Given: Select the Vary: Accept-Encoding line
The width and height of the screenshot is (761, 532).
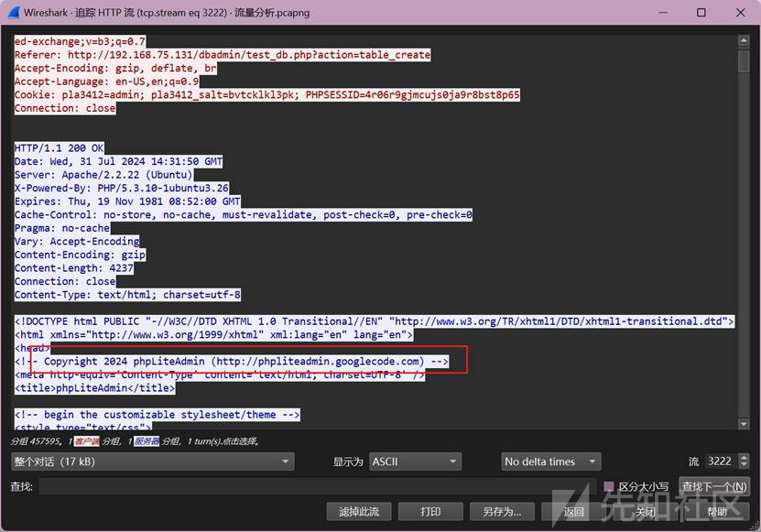Looking at the screenshot, I should [x=77, y=241].
